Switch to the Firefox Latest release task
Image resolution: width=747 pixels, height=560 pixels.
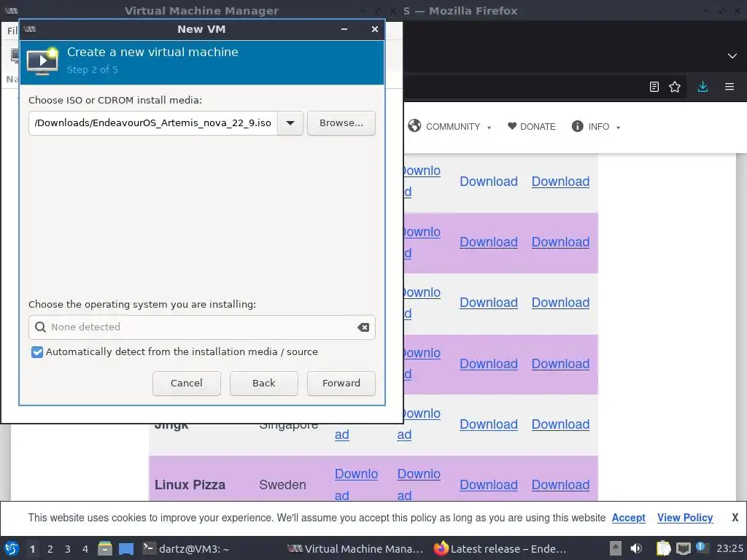(500, 549)
